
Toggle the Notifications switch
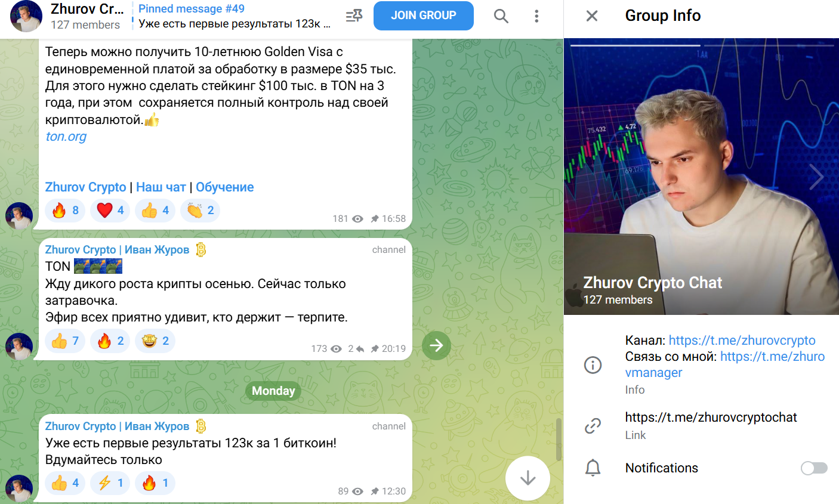(x=814, y=468)
